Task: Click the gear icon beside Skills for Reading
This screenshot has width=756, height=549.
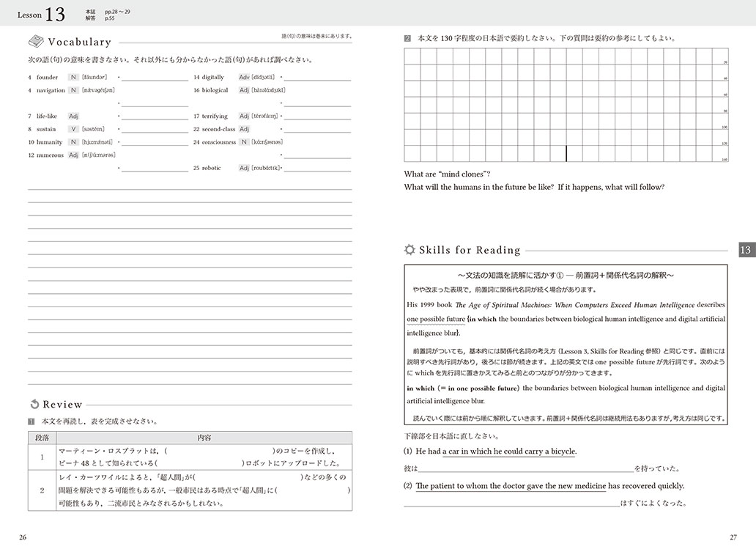Action: (x=409, y=250)
